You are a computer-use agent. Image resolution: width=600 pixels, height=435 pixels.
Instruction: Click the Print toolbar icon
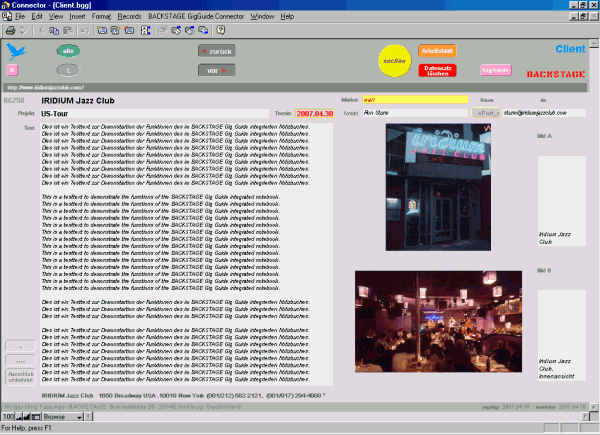click(9, 30)
